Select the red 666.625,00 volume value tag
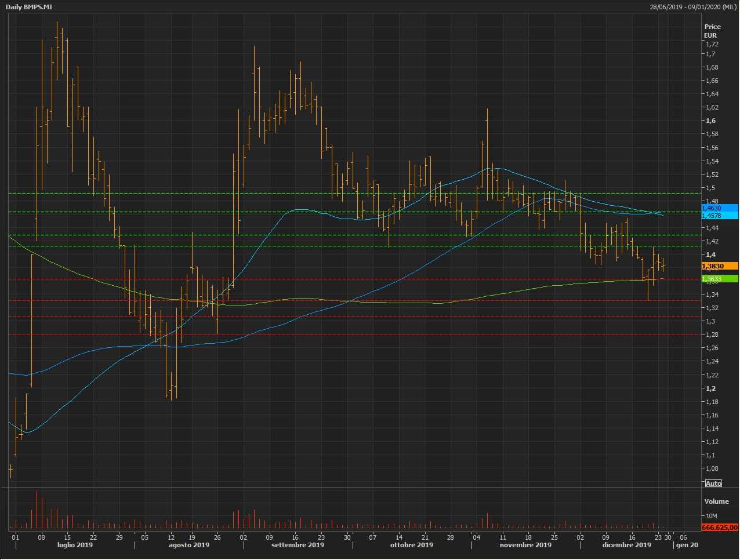 pos(719,528)
